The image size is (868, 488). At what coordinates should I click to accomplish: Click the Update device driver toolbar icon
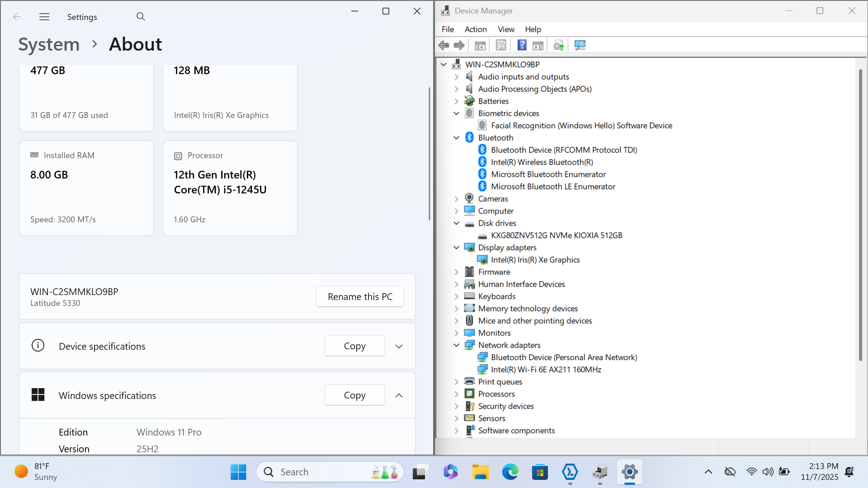pos(559,45)
